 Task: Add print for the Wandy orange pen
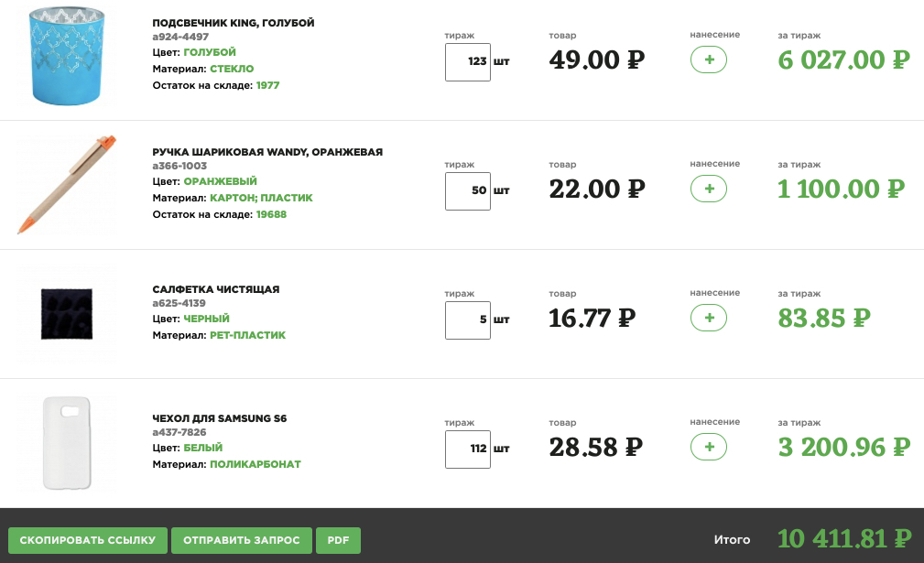click(x=708, y=189)
